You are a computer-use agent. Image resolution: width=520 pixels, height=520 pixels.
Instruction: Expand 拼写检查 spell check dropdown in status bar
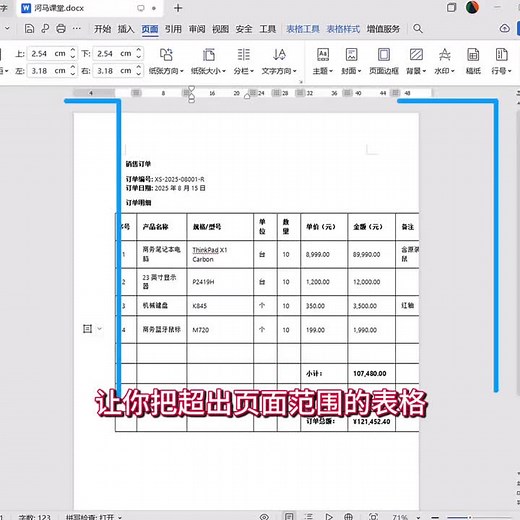120,517
